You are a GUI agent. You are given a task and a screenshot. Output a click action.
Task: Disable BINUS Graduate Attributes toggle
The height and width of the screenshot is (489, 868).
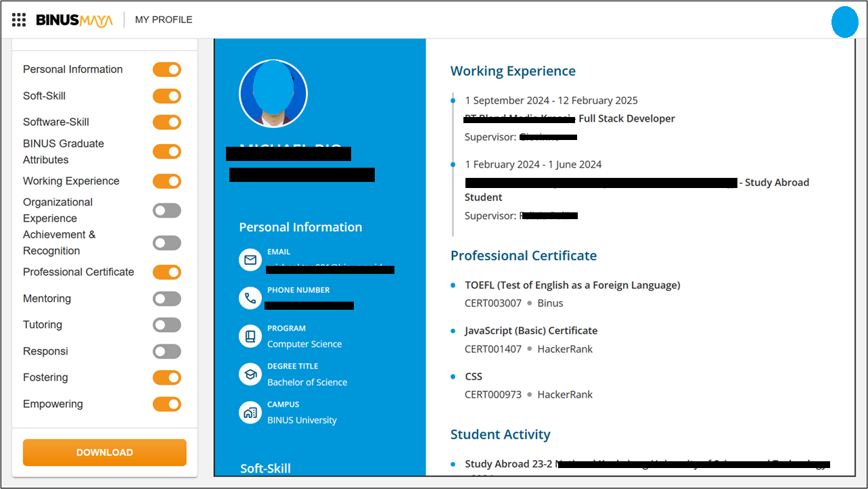[x=167, y=152]
